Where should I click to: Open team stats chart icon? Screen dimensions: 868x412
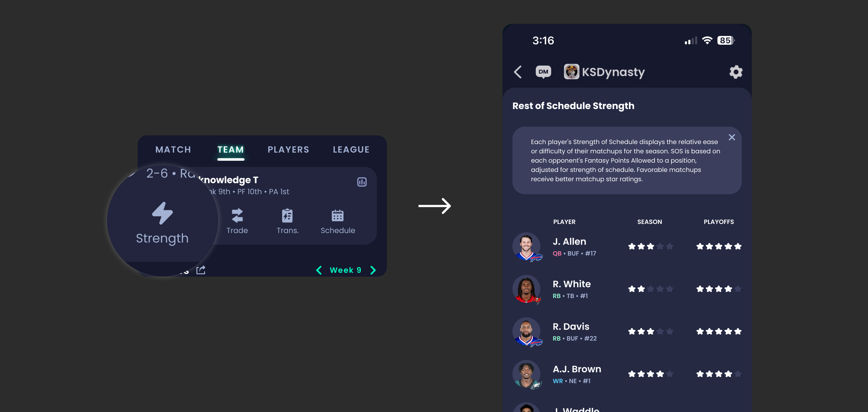pos(362,182)
